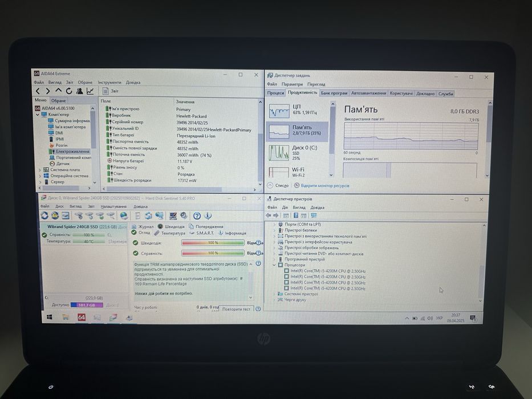
Task: Open Автозавантаження tab in Task Manager
Action: point(368,93)
